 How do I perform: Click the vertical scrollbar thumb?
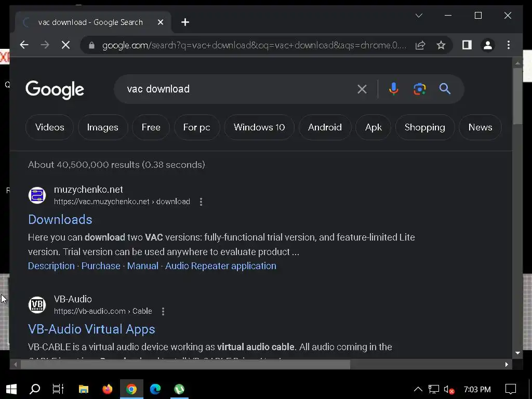517,96
